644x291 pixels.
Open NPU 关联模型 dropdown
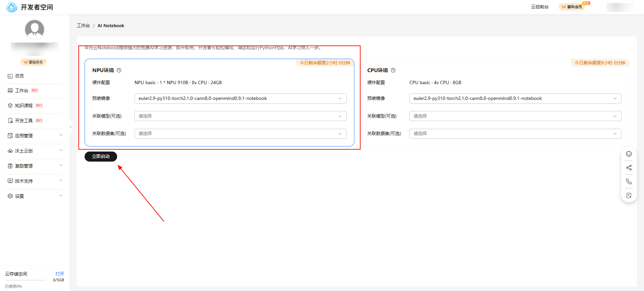pyautogui.click(x=240, y=116)
